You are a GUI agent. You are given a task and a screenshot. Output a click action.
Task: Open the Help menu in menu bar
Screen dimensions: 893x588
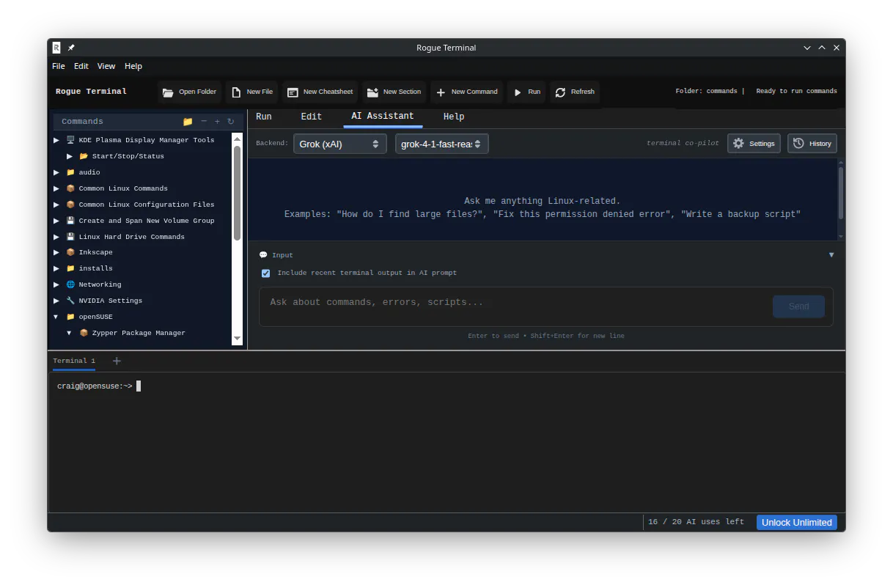pyautogui.click(x=133, y=66)
